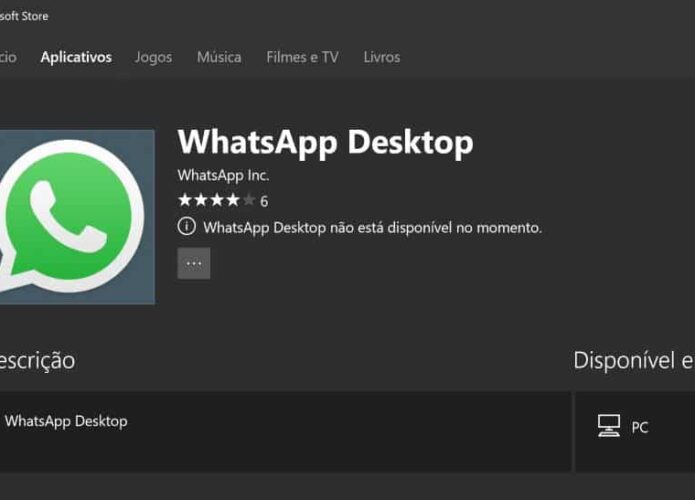Viewport: 695px width, 500px height.
Task: Click the rating count 6
Action: point(264,201)
